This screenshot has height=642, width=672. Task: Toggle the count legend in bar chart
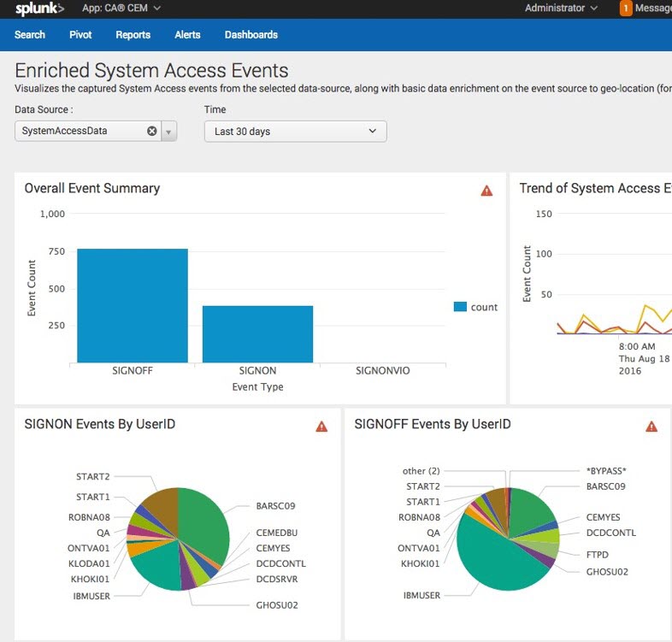click(x=475, y=307)
